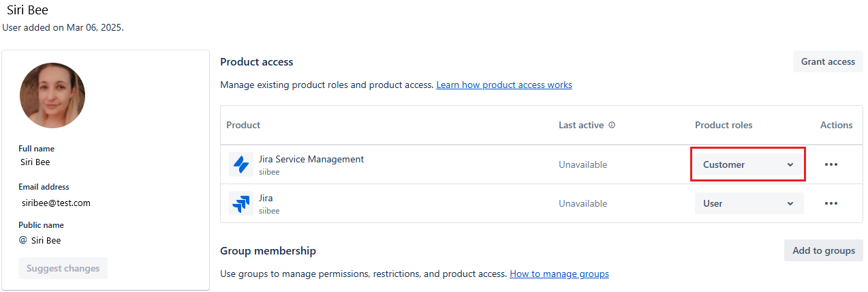Image resolution: width=868 pixels, height=292 pixels.
Task: Click the User added on Mar 06, 2025 text
Action: 63,28
